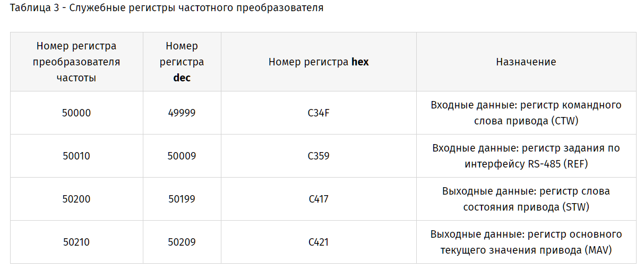Click the "Номер регистра hex" column header
Screen dimensions: 644x268
319,62
